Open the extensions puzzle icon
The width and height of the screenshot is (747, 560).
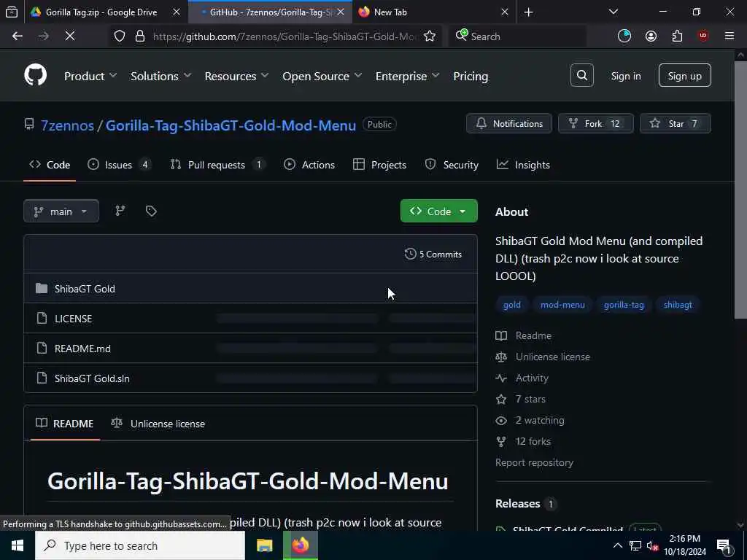point(677,36)
